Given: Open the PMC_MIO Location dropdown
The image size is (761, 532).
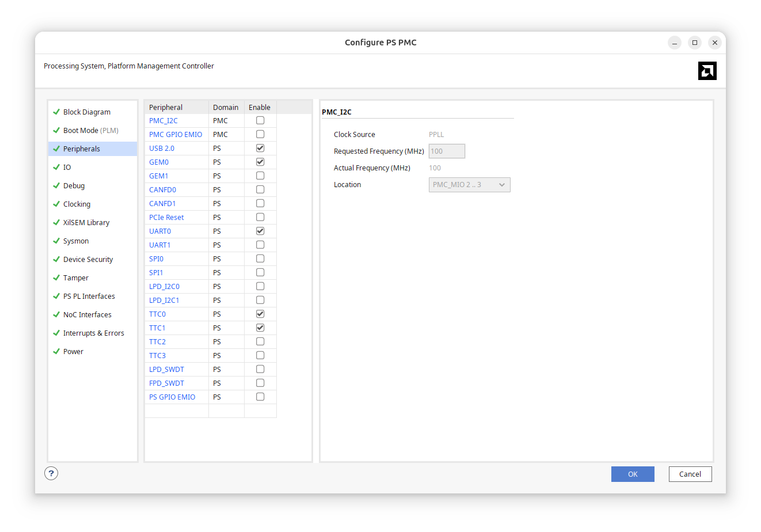Looking at the screenshot, I should 469,185.
